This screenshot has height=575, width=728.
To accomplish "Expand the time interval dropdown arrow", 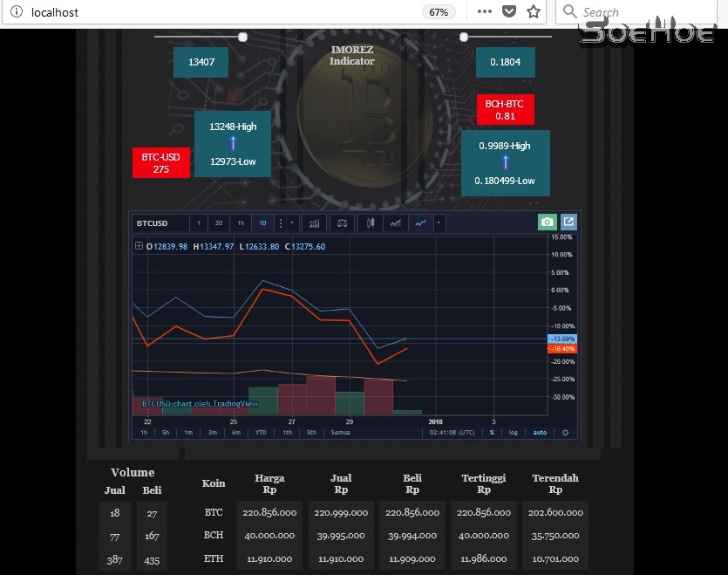I will coord(292,223).
